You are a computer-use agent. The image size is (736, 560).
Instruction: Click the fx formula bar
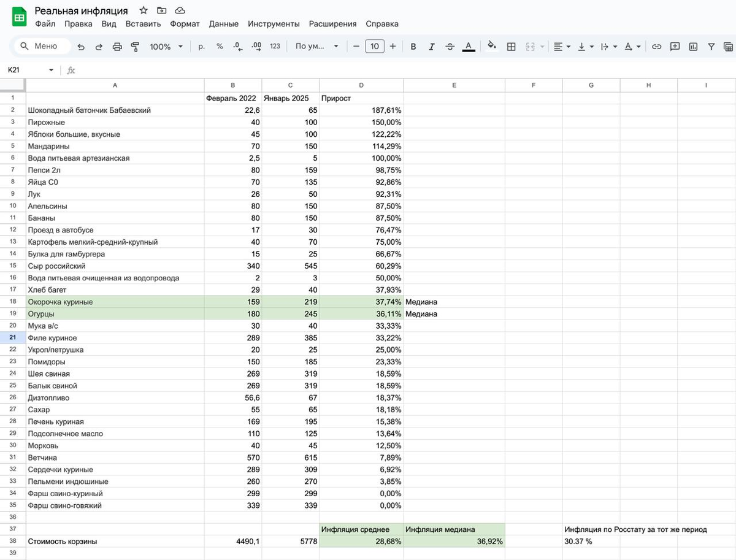[x=399, y=70]
